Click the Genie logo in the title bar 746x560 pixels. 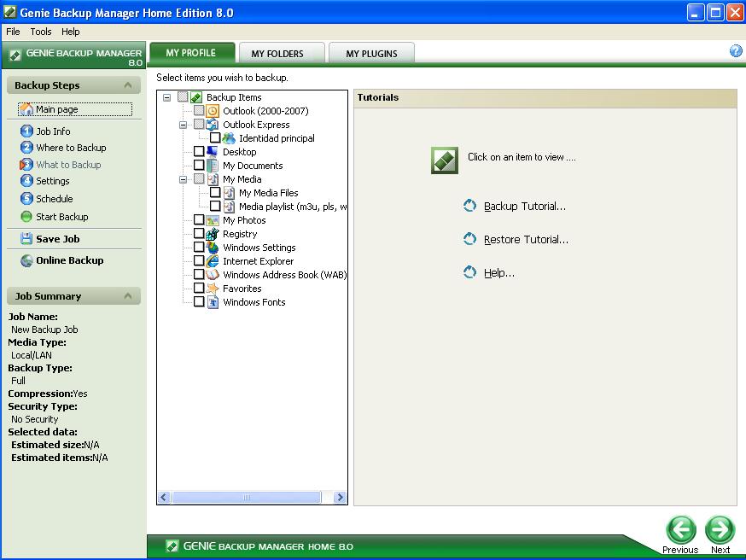pyautogui.click(x=10, y=12)
